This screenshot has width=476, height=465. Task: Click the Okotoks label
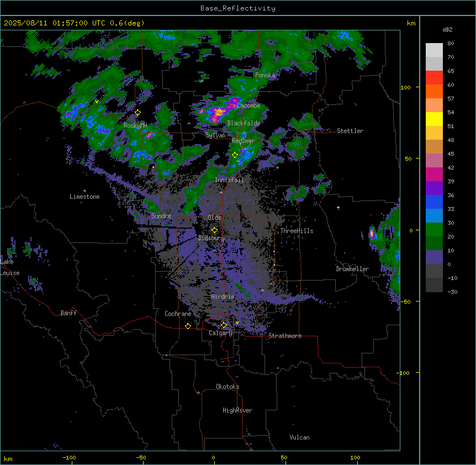click(228, 387)
